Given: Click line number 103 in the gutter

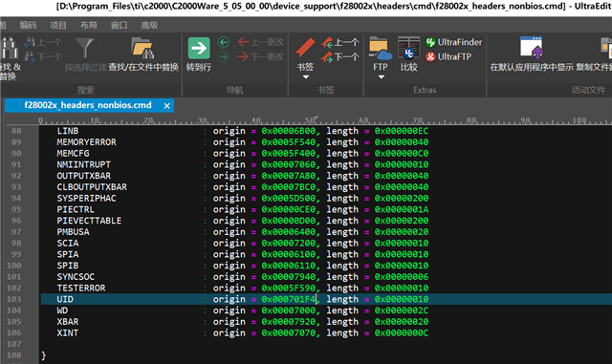Looking at the screenshot, I should coord(14,299).
